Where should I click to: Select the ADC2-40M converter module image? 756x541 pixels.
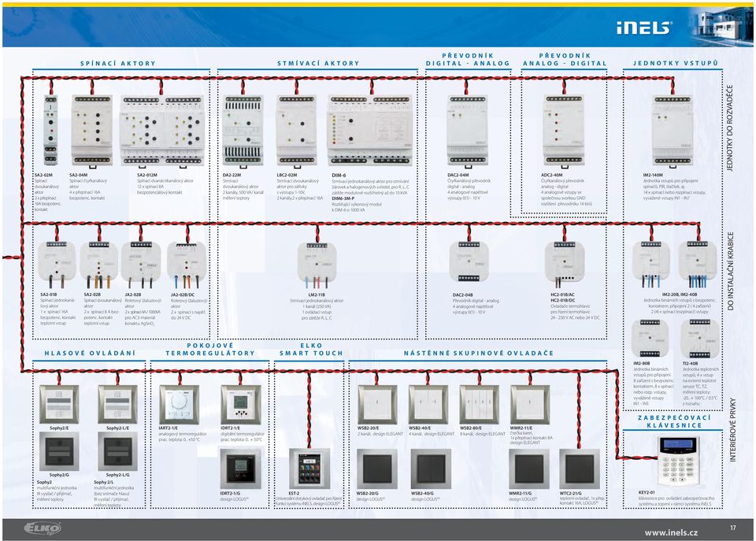(x=564, y=130)
